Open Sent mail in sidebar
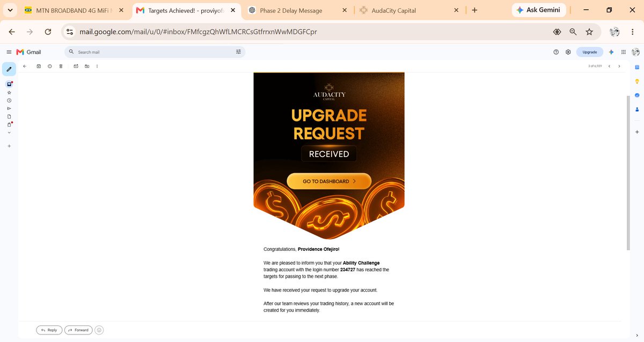The height and width of the screenshot is (342, 644). pyautogui.click(x=9, y=109)
